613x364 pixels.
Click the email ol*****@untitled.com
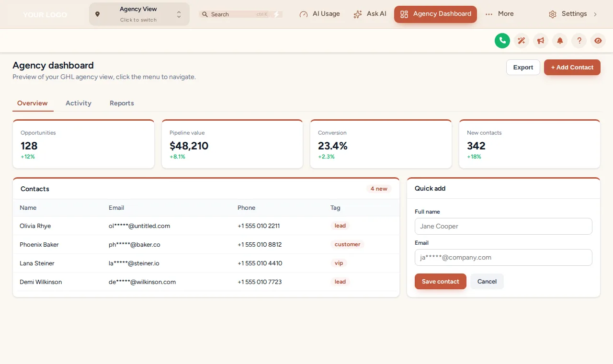click(139, 226)
